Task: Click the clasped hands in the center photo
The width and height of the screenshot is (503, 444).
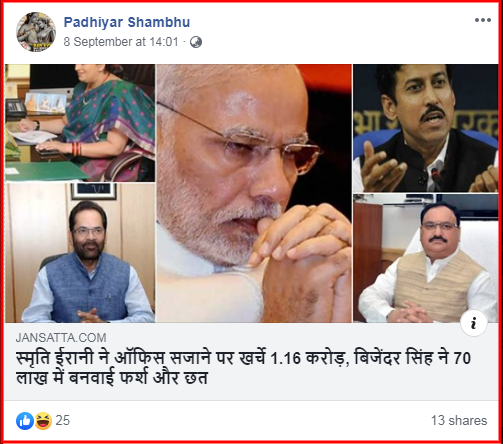Action: [x=300, y=253]
